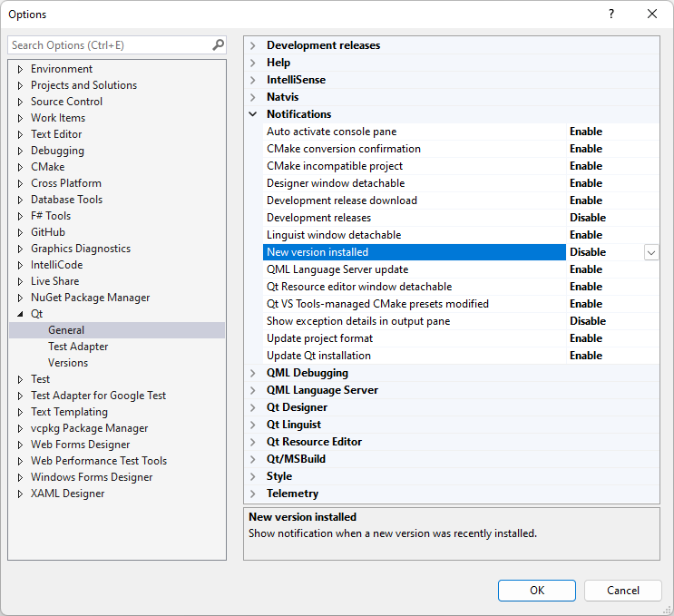Viewport: 674px width, 616px height.
Task: Click Disable value for Show exception details
Action: tap(588, 321)
